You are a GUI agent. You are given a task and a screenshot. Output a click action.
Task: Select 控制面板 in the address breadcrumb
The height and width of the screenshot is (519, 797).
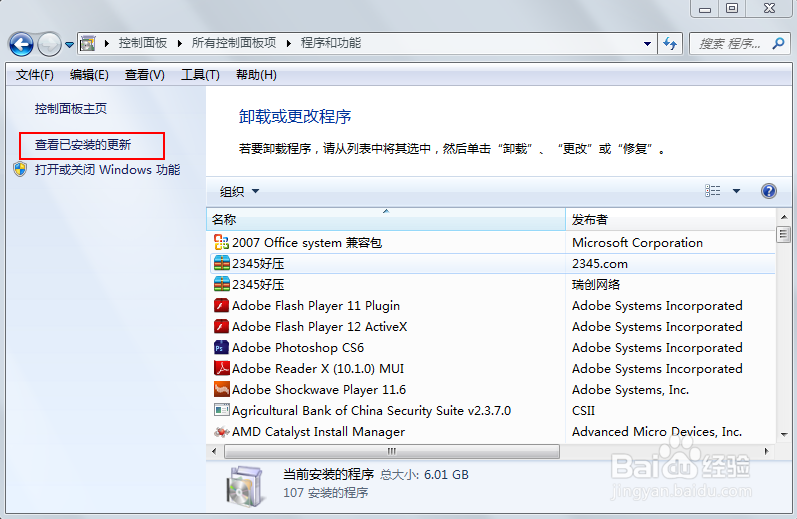(x=142, y=43)
